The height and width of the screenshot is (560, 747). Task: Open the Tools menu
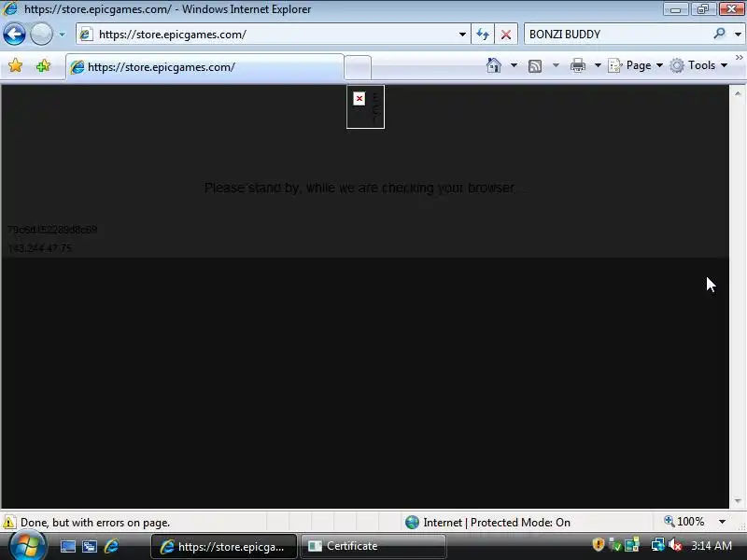pos(698,65)
